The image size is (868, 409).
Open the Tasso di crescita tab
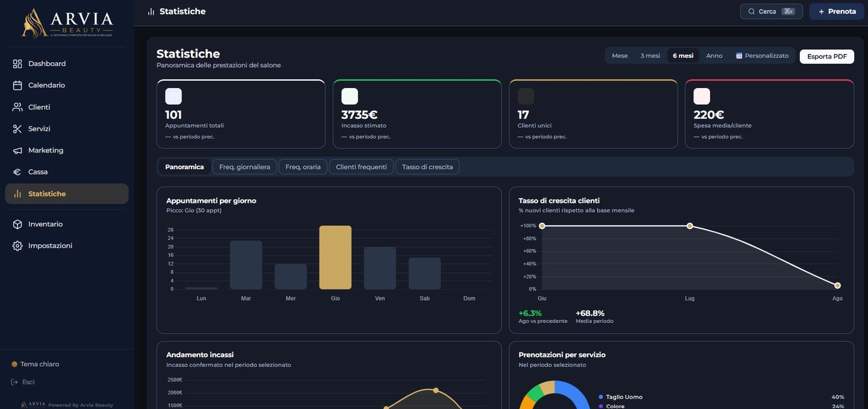coord(428,167)
